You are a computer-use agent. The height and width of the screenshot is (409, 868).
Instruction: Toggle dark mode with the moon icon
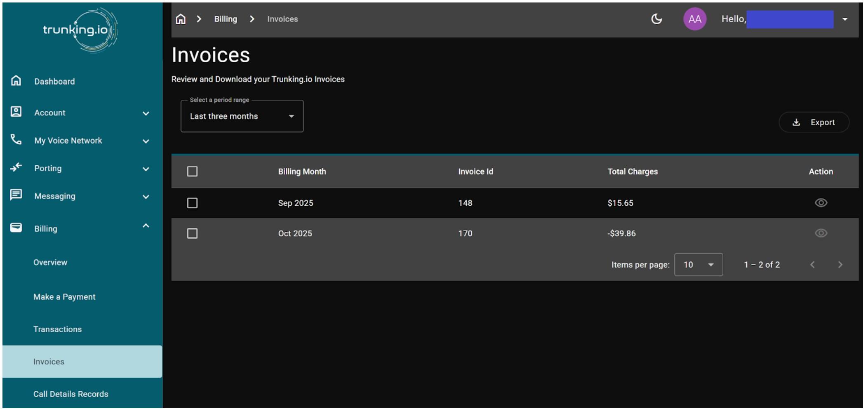(656, 19)
